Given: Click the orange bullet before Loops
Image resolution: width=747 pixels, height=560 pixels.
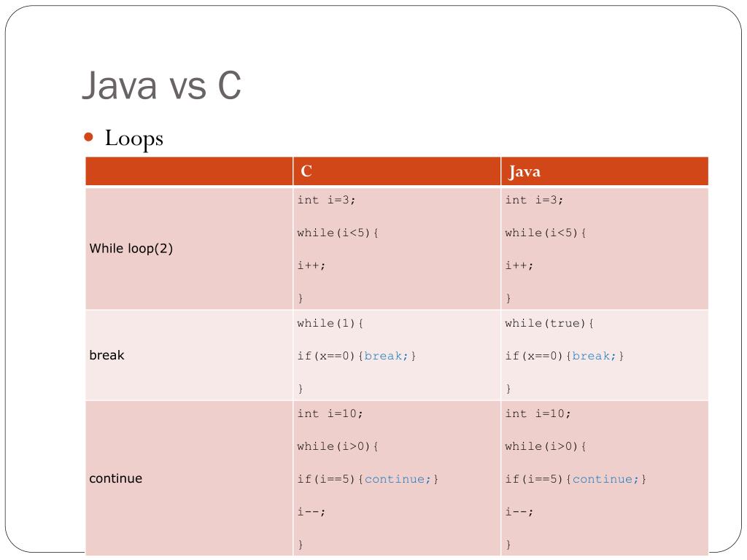Looking at the screenshot, I should pyautogui.click(x=88, y=138).
